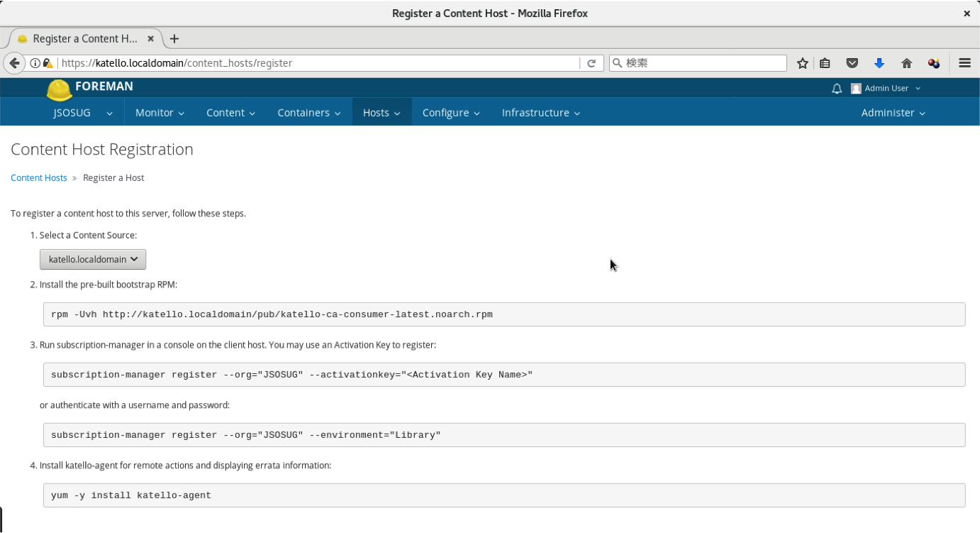The width and height of the screenshot is (980, 533).
Task: Open the Configure menu
Action: click(x=451, y=112)
